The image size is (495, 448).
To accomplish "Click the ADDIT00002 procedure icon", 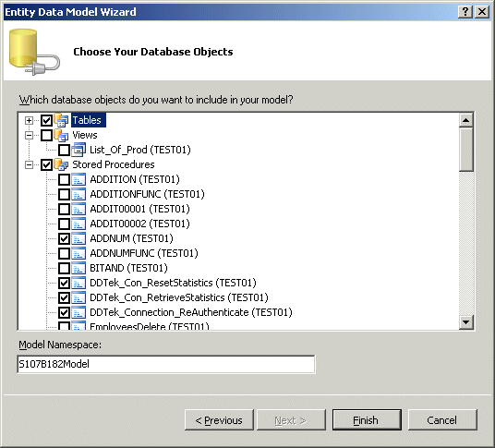I will 78,224.
